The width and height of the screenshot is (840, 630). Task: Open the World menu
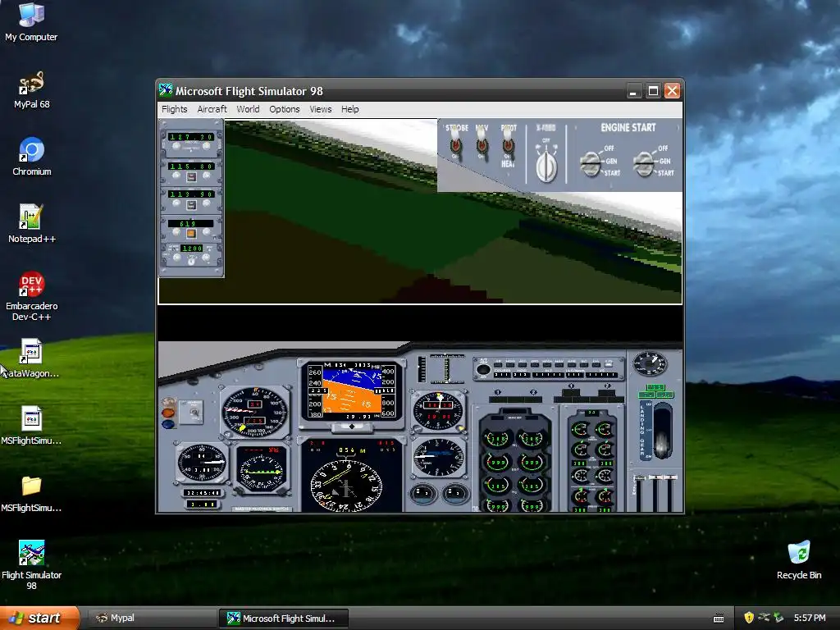pos(248,109)
